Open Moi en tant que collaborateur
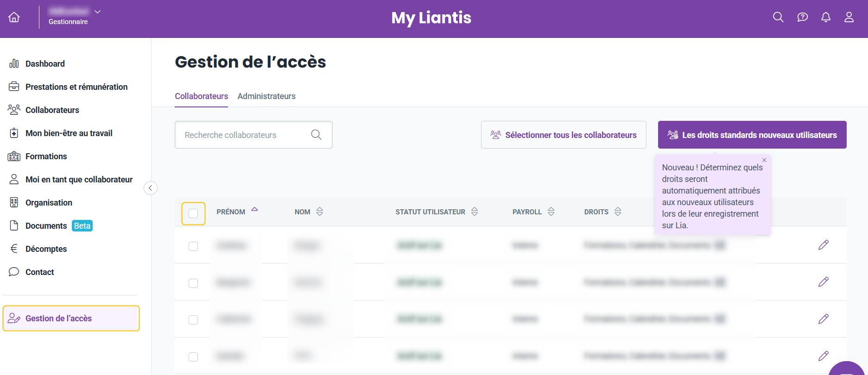 tap(79, 179)
